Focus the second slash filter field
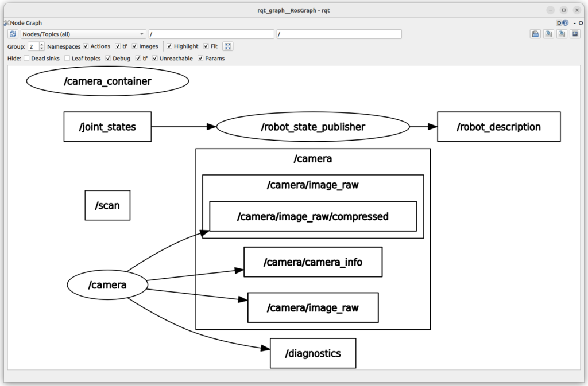 pos(339,34)
